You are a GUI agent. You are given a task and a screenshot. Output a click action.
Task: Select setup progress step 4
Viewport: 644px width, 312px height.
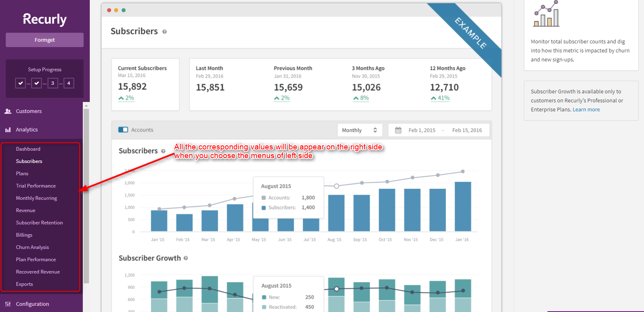pyautogui.click(x=68, y=83)
